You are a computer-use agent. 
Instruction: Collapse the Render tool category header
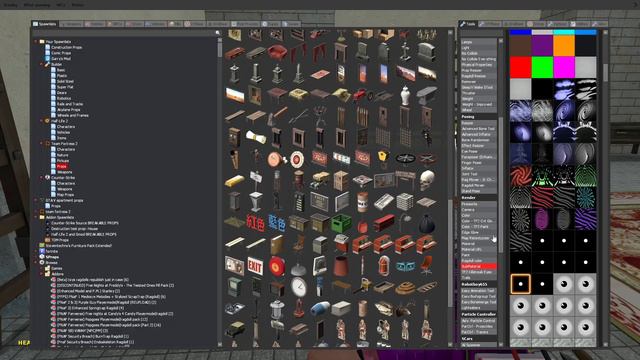[x=478, y=198]
